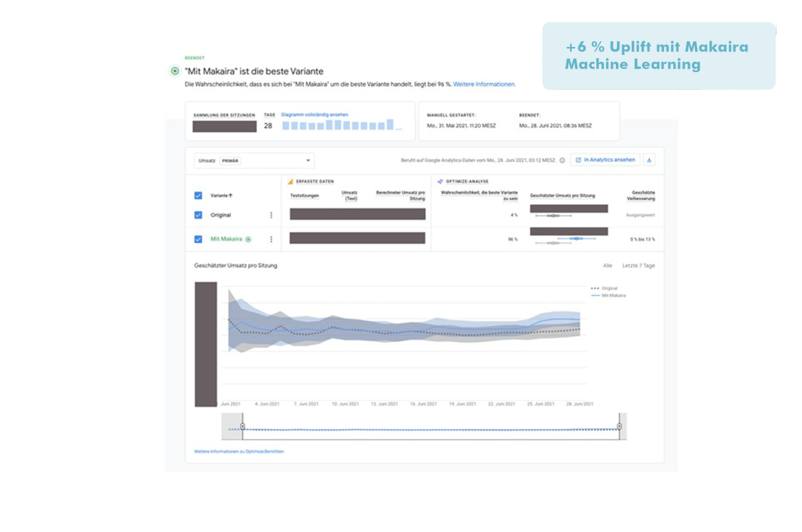Click the start date Mo., 31. Mai 2021
Image resolution: width=802 pixels, height=532 pixels.
(461, 125)
